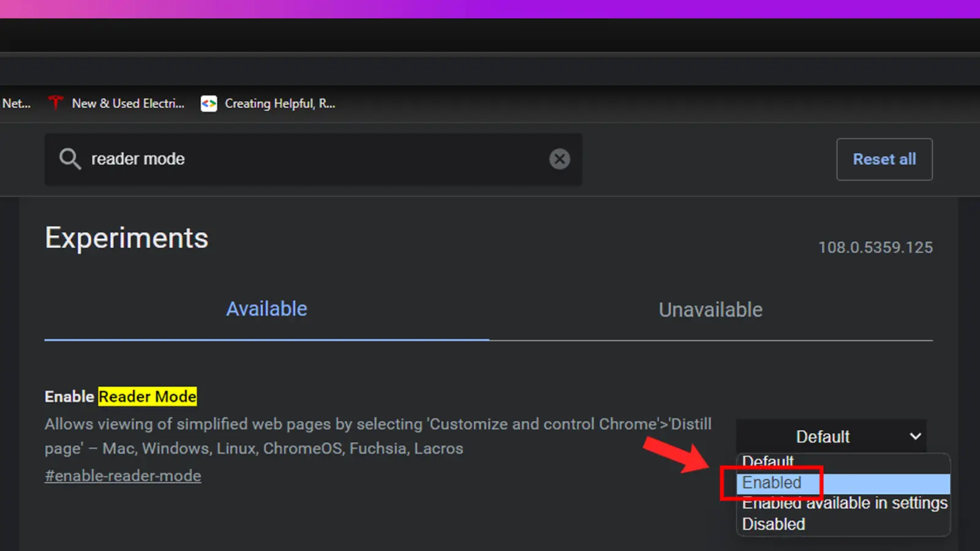980x551 pixels.
Task: Click the Reader Mode flag description text
Action: point(378,436)
